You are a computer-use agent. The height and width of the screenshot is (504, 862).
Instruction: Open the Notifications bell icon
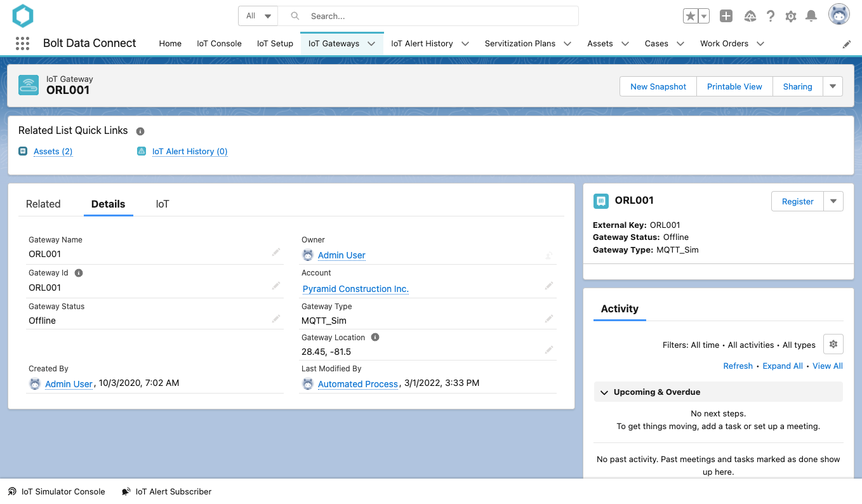[811, 17]
